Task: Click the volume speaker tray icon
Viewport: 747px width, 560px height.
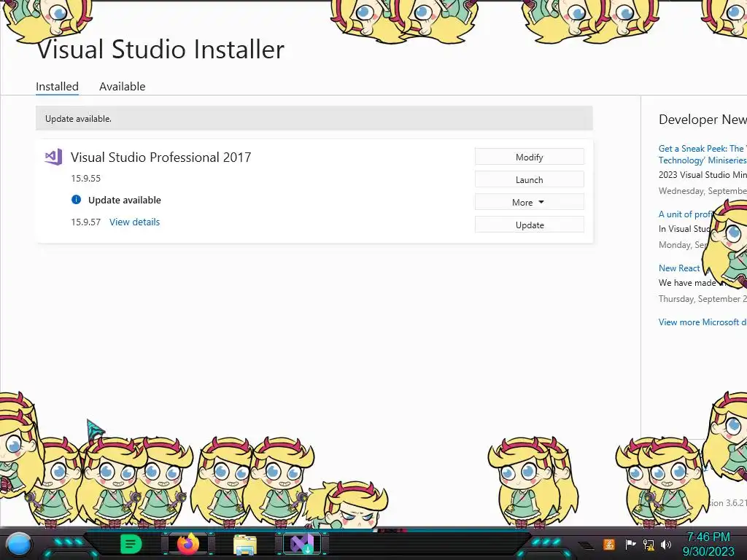Action: pyautogui.click(x=666, y=544)
